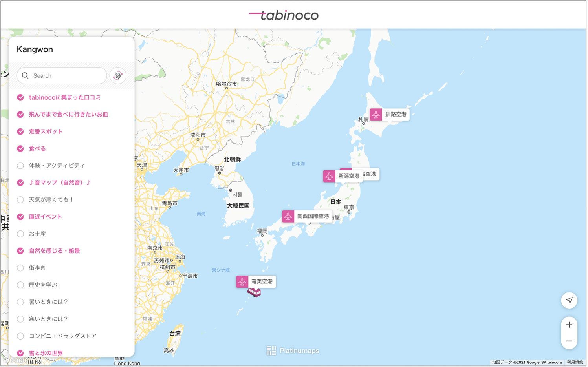Viewport: 588px width, 367px height.
Task: Zoom out the map with minus button
Action: 569,341
